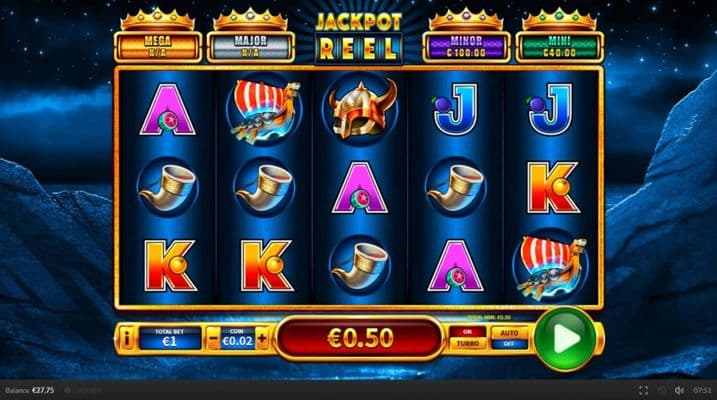The image size is (717, 400).
Task: Click the Viking helmet symbol
Action: 360,108
